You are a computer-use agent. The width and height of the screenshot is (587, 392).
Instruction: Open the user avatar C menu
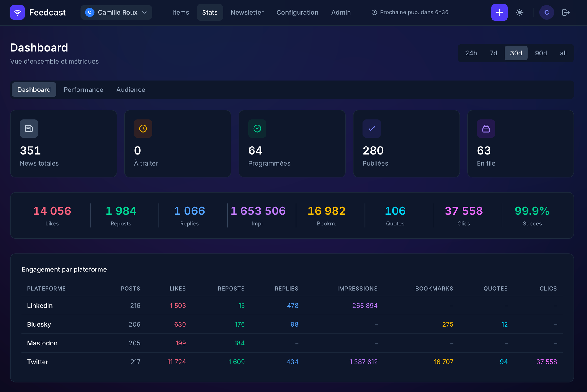point(546,12)
